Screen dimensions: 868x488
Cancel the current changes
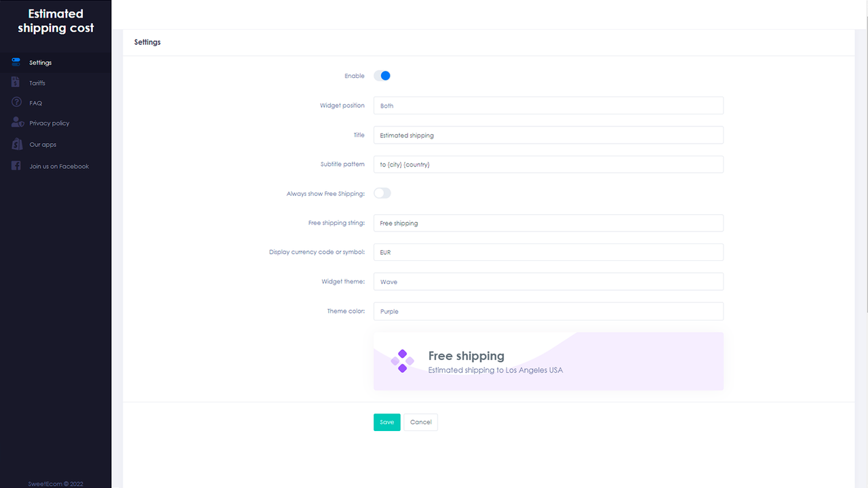420,422
